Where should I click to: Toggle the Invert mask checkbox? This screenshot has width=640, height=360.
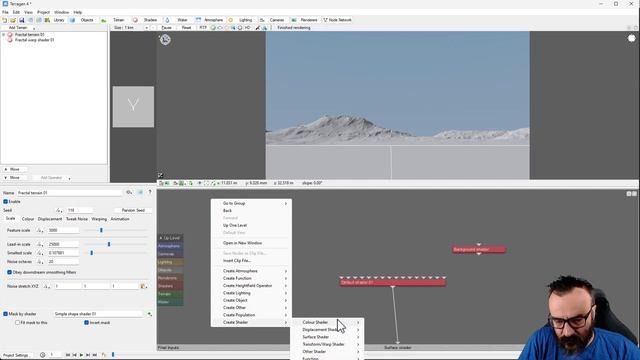point(87,322)
